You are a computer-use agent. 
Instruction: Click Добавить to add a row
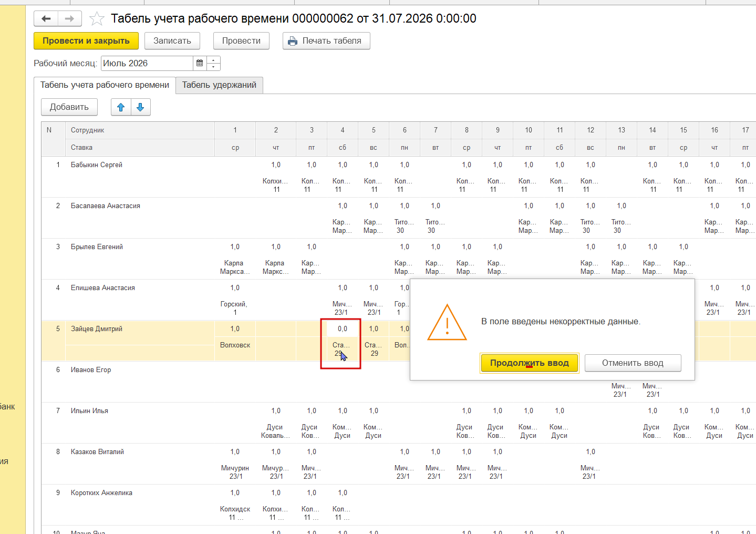click(x=69, y=107)
